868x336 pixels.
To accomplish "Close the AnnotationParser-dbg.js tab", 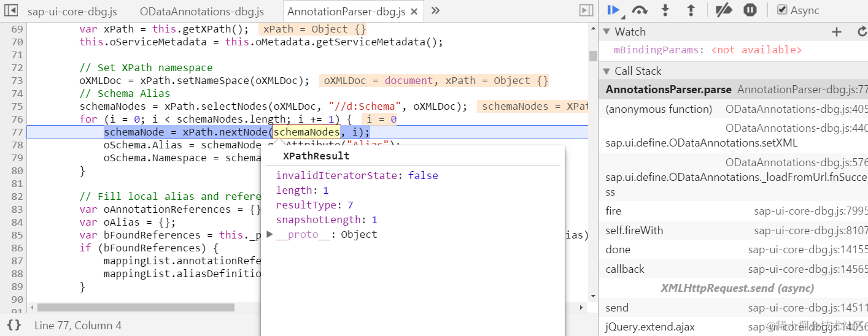I will tap(415, 12).
